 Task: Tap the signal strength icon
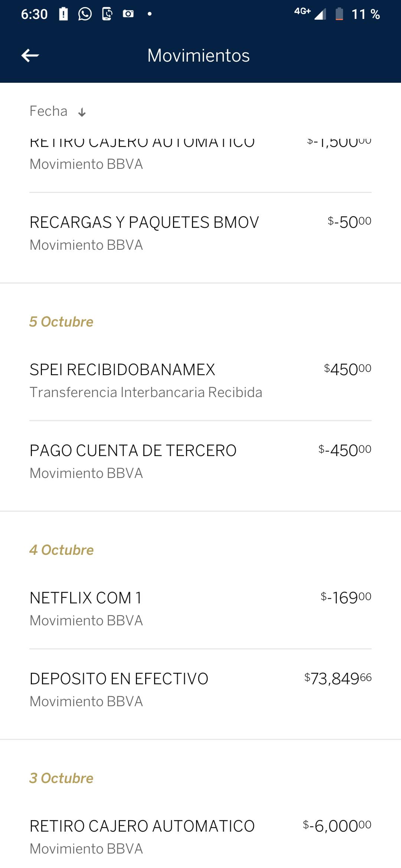pyautogui.click(x=320, y=14)
